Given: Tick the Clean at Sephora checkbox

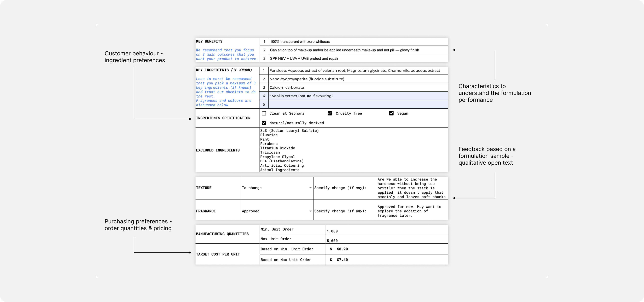Looking at the screenshot, I should click(264, 113).
